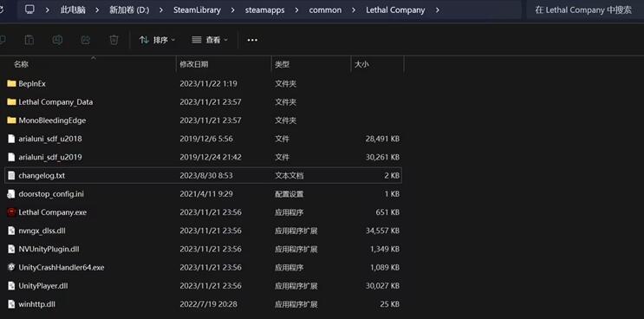Screen dimensions: 644x319
Task: Click Lethal Company breadcrumb segment
Action: 395,10
